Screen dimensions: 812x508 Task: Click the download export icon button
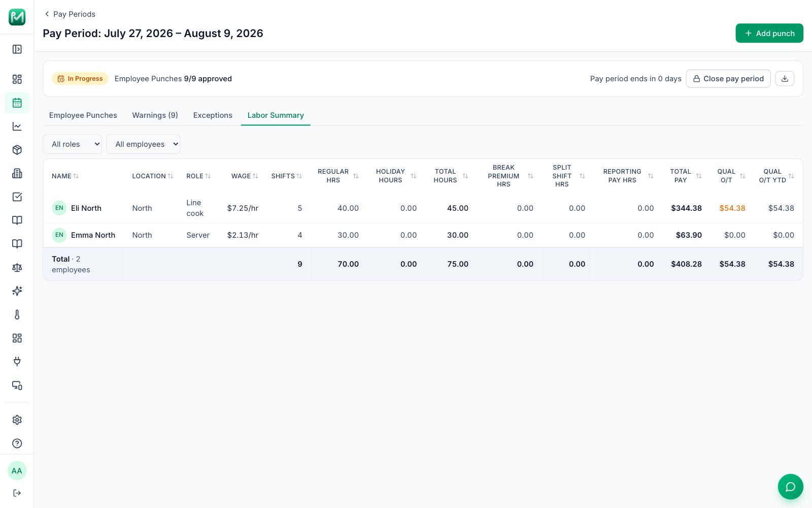point(785,79)
